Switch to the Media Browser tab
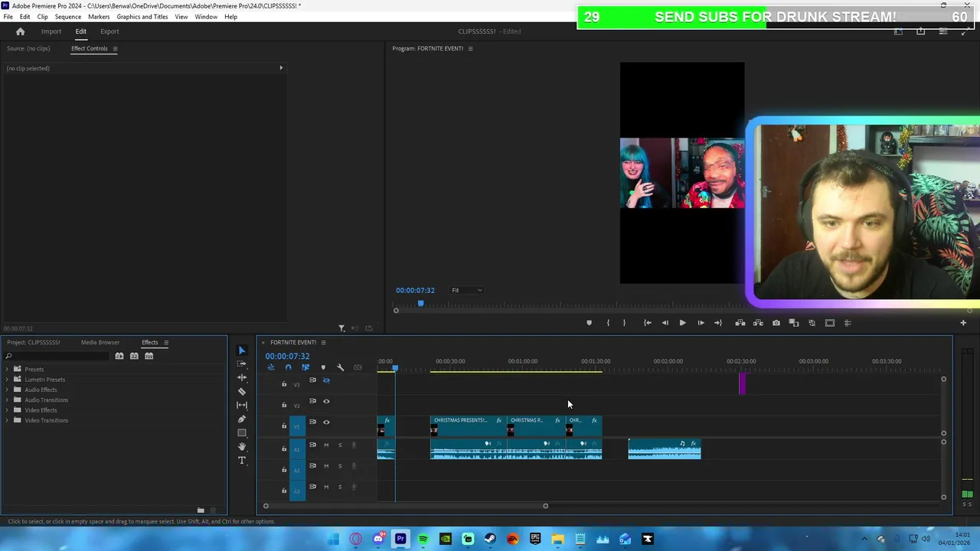The image size is (980, 551). (100, 343)
